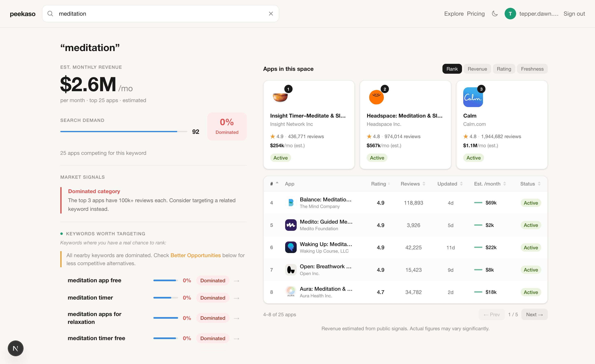Click the green T user avatar
The image size is (595, 364).
click(x=510, y=14)
